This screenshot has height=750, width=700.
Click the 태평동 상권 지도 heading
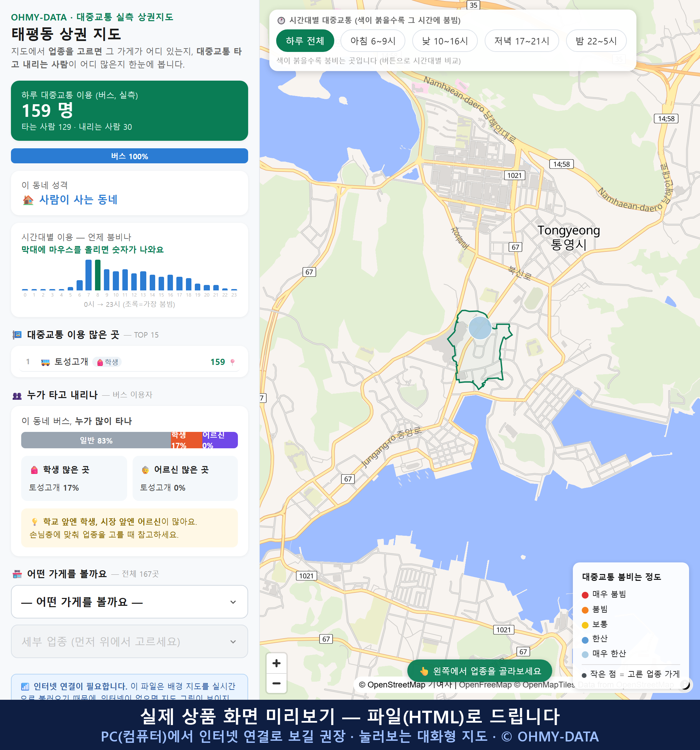[x=66, y=34]
